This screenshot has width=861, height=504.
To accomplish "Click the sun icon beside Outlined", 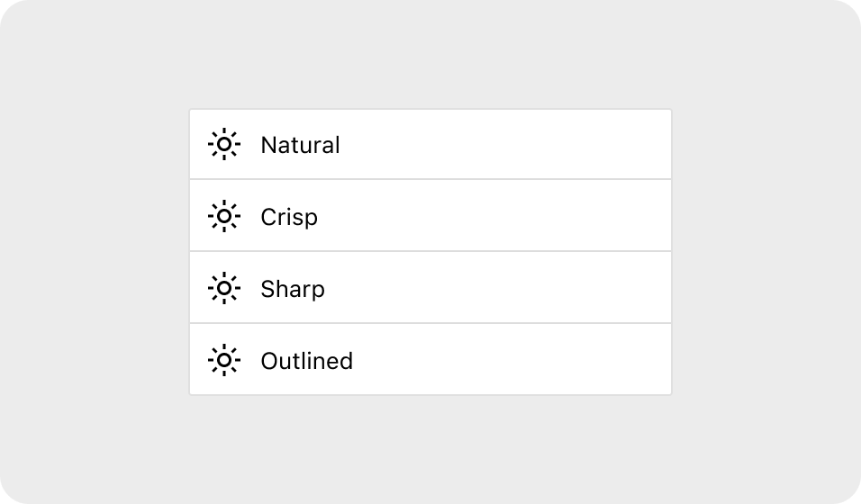I will (x=223, y=361).
